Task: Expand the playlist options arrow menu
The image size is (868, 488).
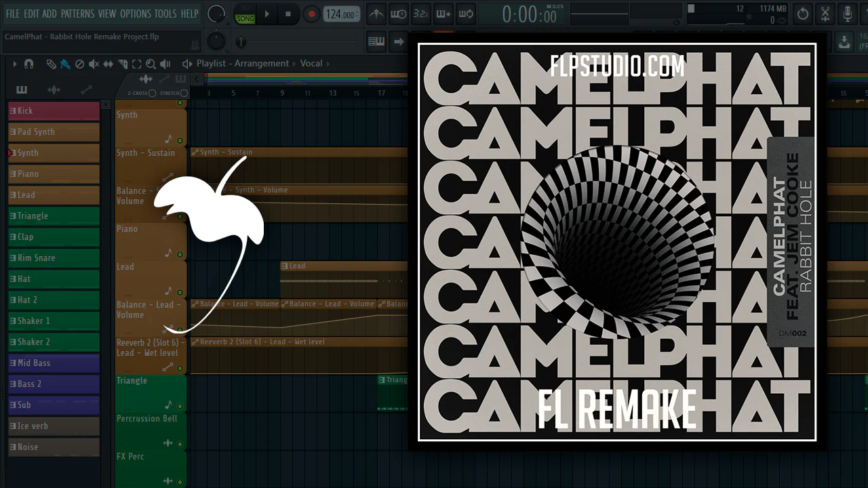Action: [14, 64]
